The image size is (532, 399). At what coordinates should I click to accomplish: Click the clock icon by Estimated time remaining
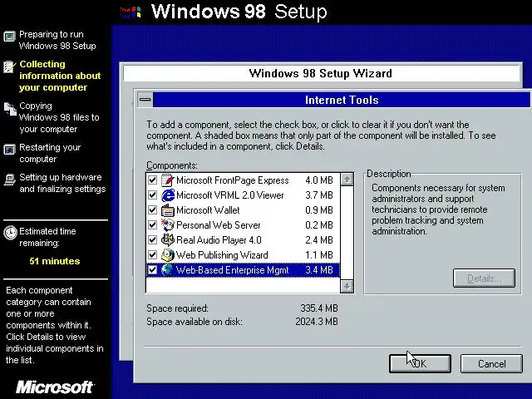[10, 233]
